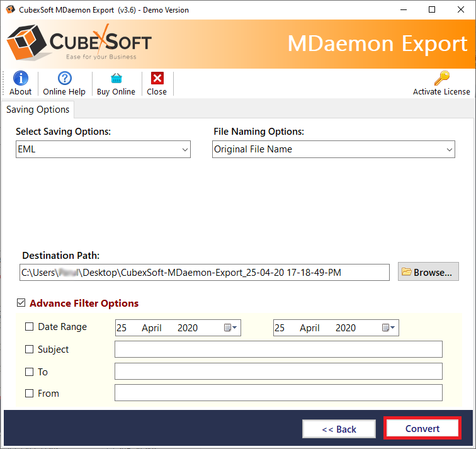Click the Activate License key icon
The width and height of the screenshot is (476, 449).
[441, 78]
